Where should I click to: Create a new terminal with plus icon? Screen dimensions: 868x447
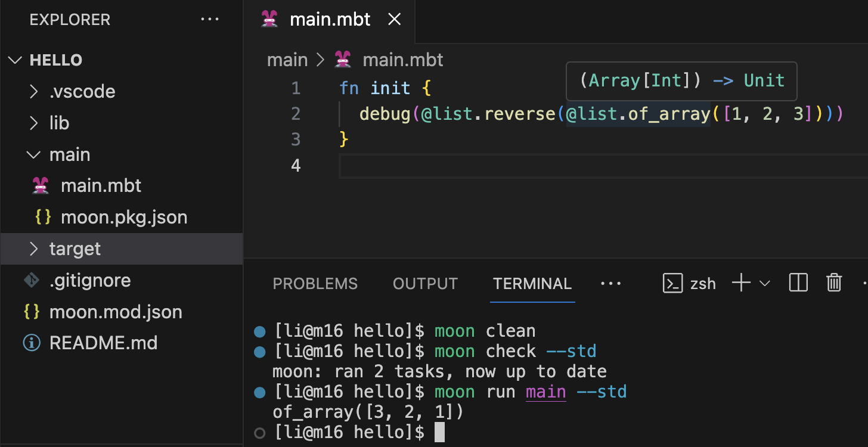point(740,283)
